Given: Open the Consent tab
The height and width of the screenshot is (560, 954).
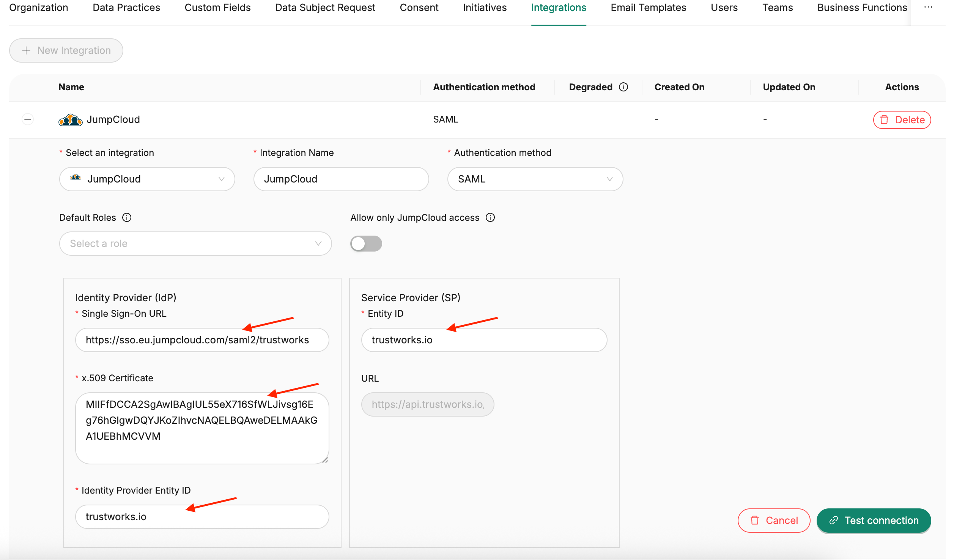Looking at the screenshot, I should 419,8.
